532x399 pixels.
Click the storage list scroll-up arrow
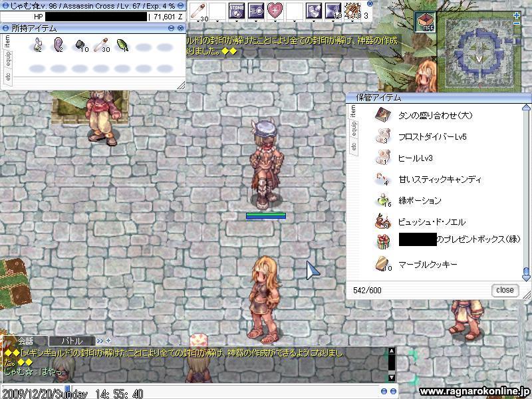pos(526,108)
